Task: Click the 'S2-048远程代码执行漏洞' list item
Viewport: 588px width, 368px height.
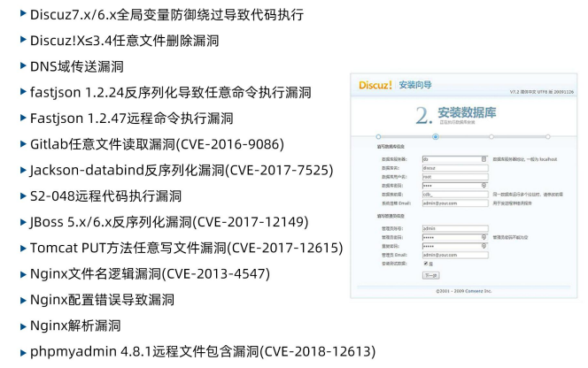Action: [x=105, y=196]
